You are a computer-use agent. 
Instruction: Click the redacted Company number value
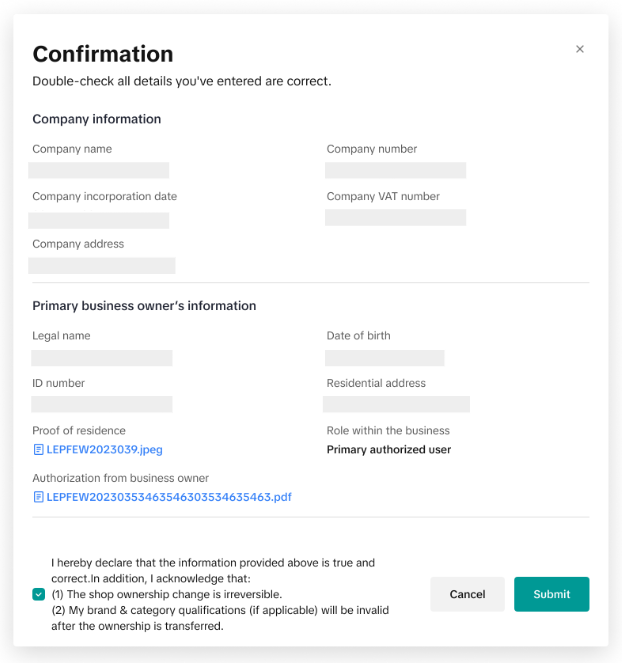coord(395,170)
